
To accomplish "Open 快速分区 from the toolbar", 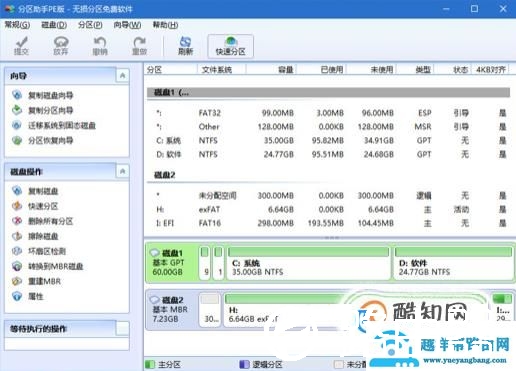I will pos(230,46).
